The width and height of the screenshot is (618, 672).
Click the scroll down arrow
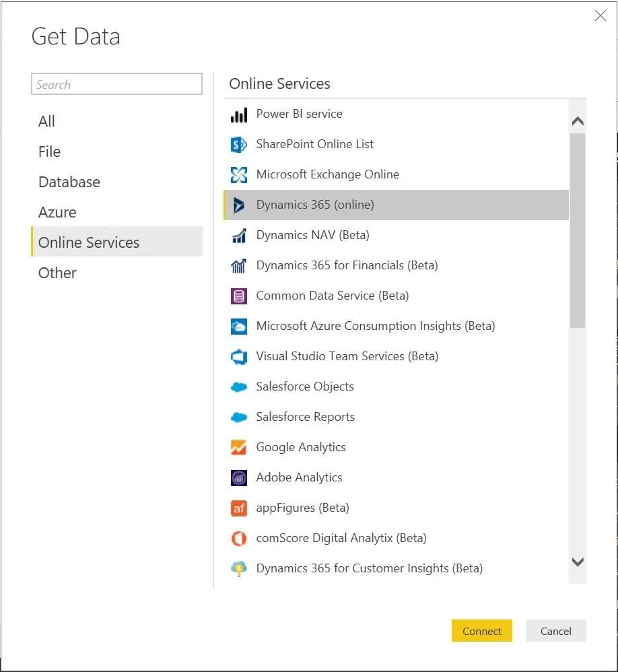tap(578, 562)
